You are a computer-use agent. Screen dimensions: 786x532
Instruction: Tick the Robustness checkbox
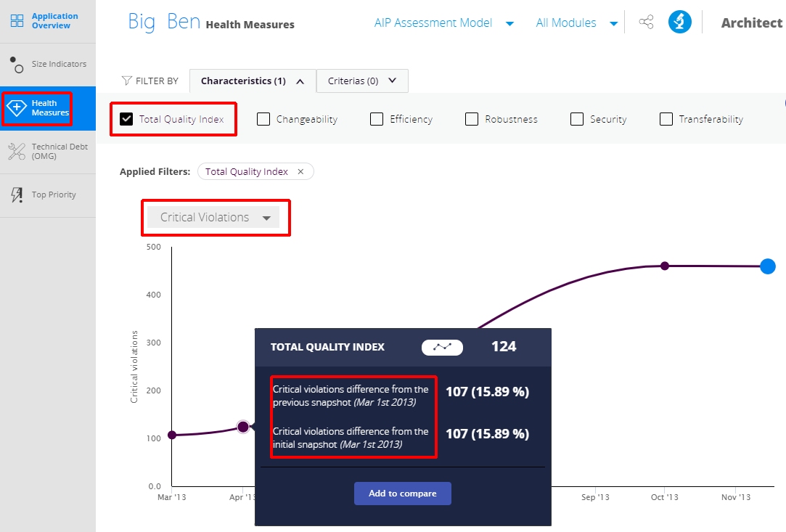click(x=472, y=119)
